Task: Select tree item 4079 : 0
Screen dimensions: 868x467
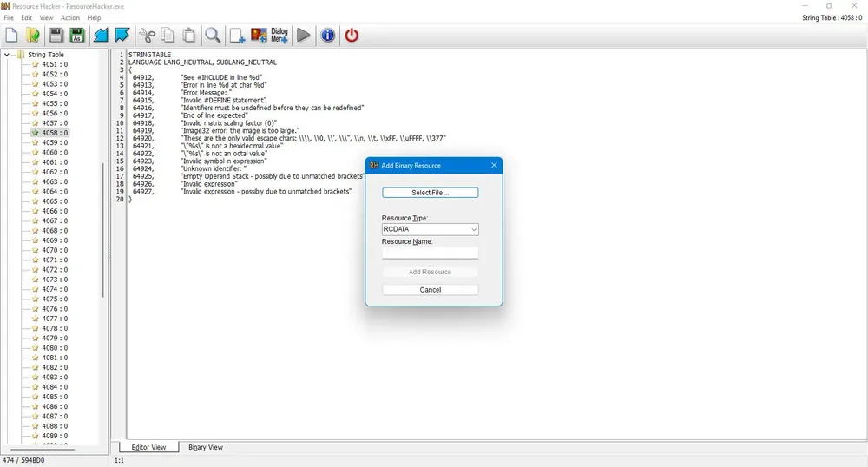Action: pos(55,338)
